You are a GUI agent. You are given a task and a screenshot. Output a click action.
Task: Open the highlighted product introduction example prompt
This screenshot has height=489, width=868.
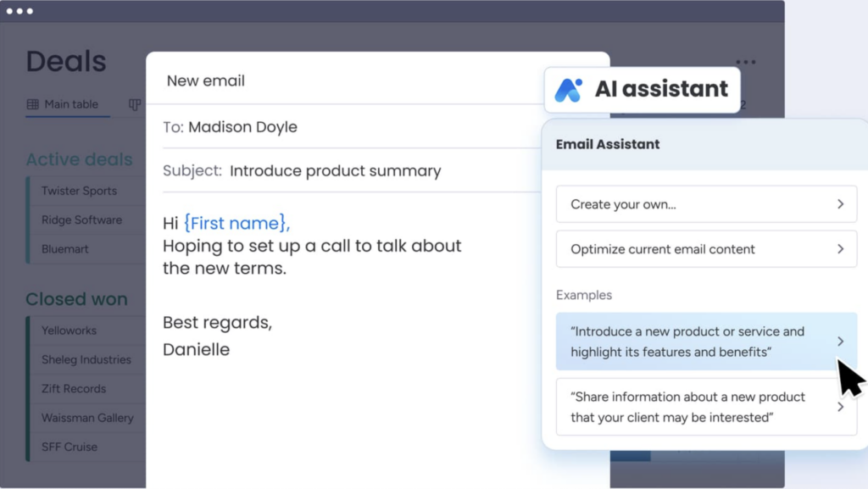point(706,342)
